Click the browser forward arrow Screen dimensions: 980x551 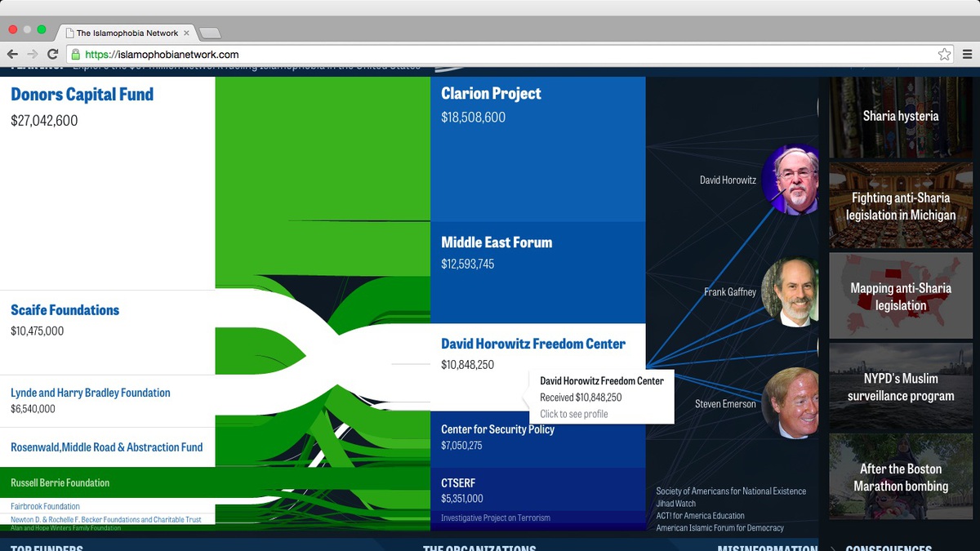point(33,54)
